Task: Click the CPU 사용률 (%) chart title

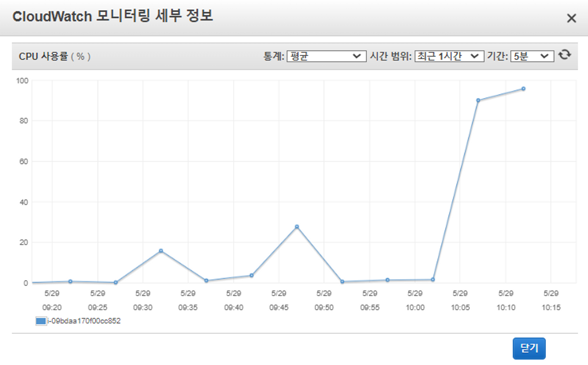Action: (55, 56)
